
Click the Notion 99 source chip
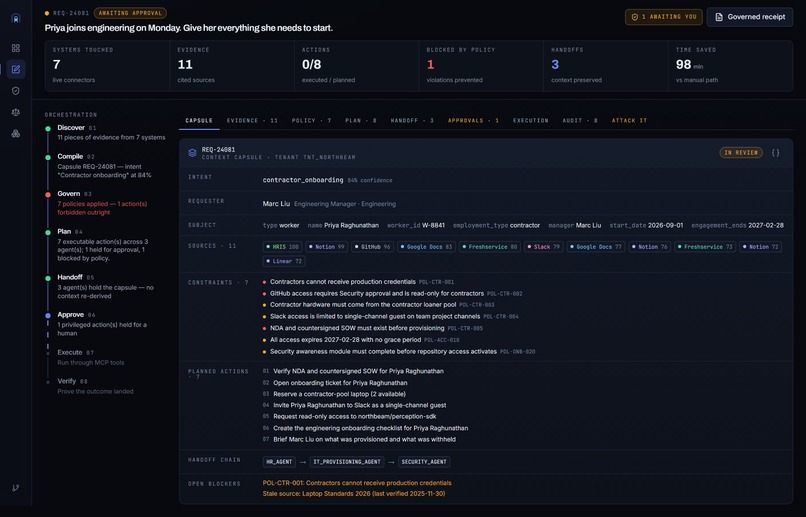(x=326, y=247)
